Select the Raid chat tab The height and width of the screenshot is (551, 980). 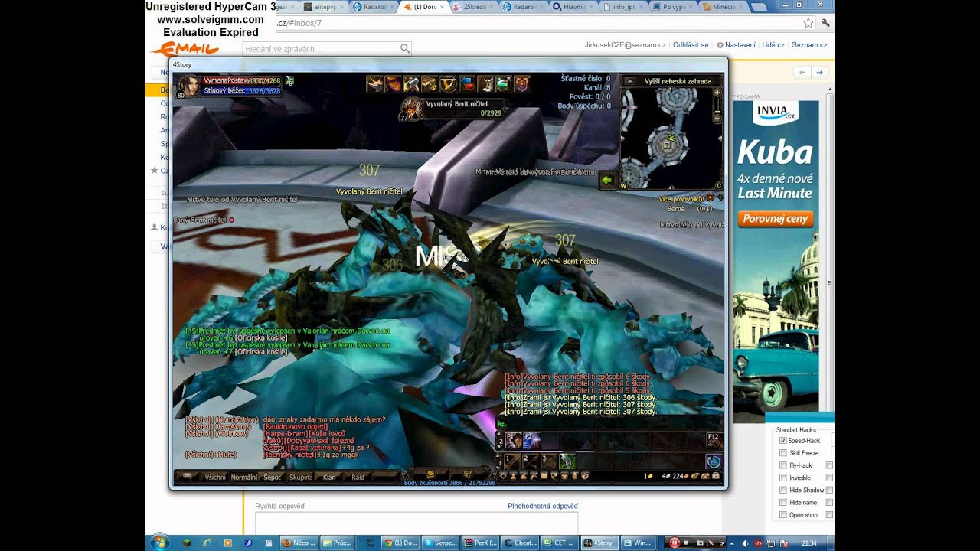[x=358, y=477]
